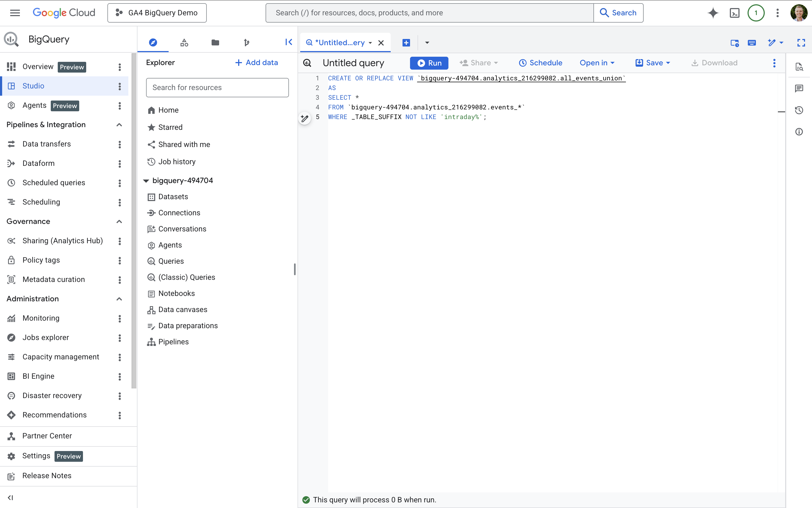Open the notifications badge showing 1
812x508 pixels.
pyautogui.click(x=756, y=13)
